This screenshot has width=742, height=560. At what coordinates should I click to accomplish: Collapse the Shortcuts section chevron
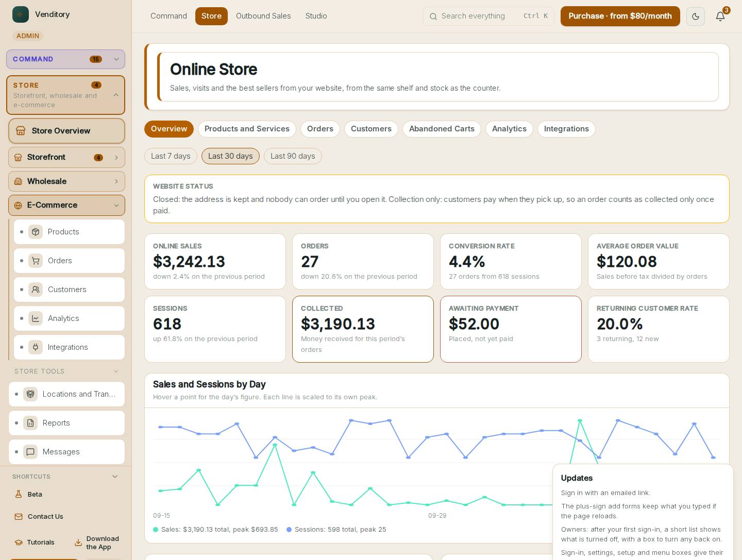point(115,477)
